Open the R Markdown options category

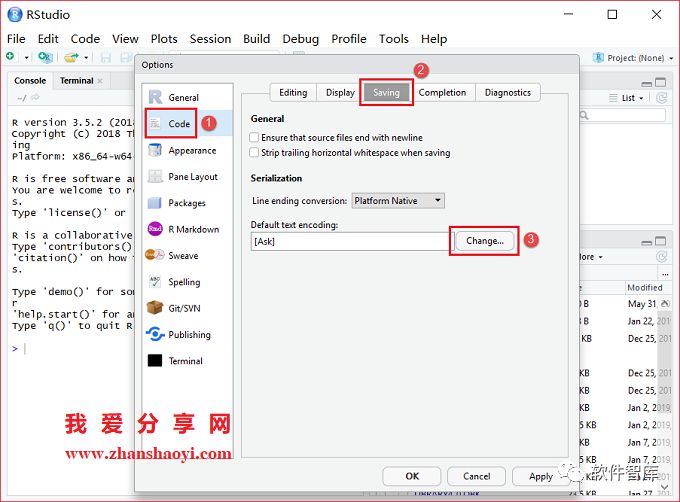[x=187, y=229]
